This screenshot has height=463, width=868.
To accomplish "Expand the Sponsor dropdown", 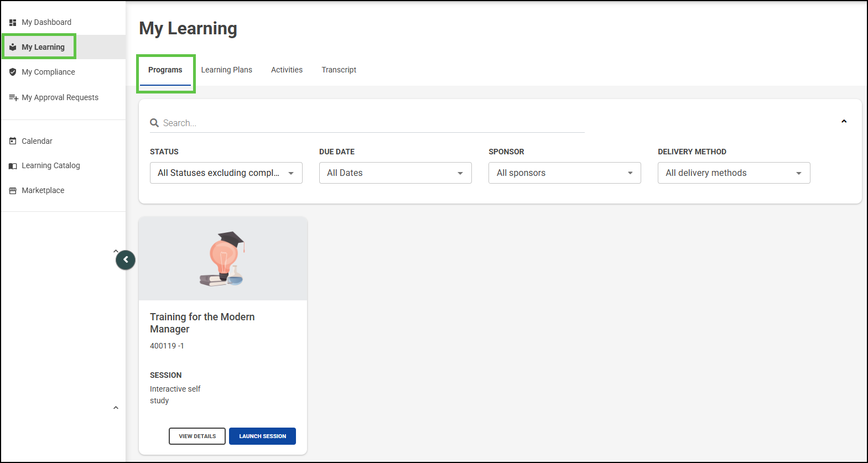I will tap(564, 173).
